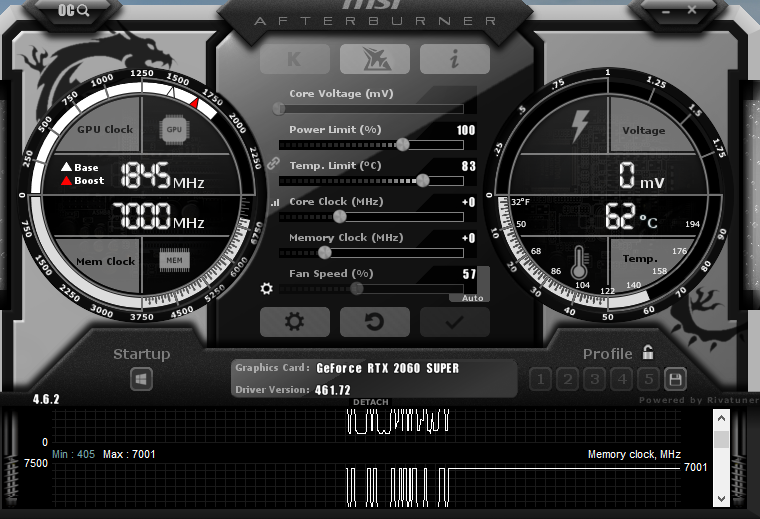Toggle the profile lock padlock icon
Viewport: 760px width, 519px height.
click(x=648, y=352)
